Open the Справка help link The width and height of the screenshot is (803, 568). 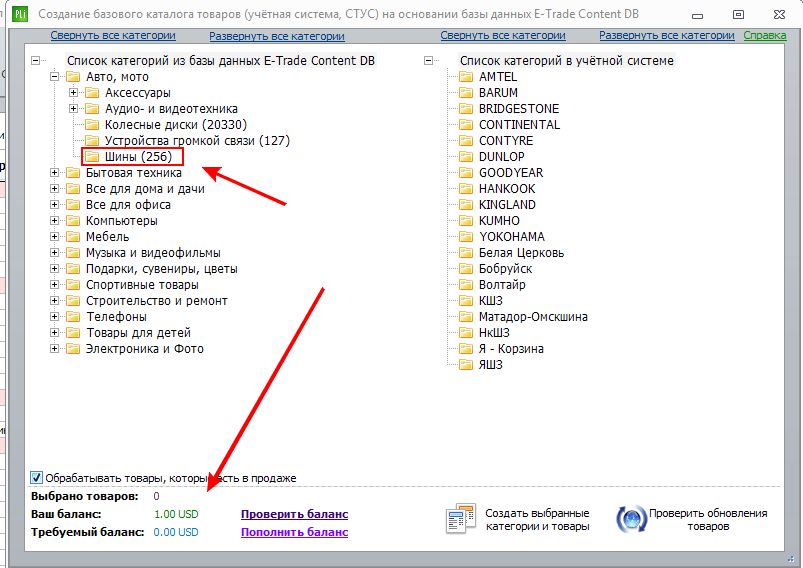click(765, 36)
